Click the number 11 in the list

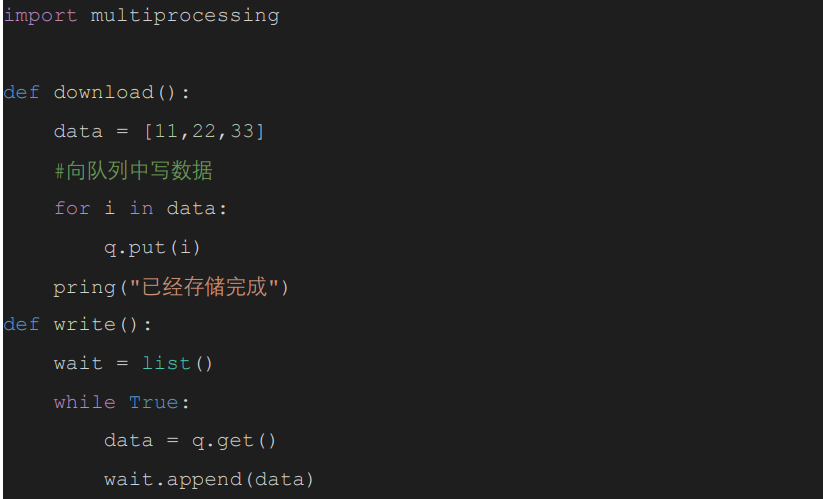tap(166, 131)
